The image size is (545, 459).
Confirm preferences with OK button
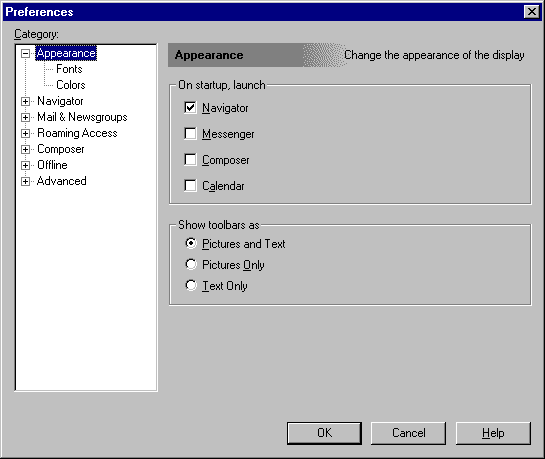coord(324,433)
